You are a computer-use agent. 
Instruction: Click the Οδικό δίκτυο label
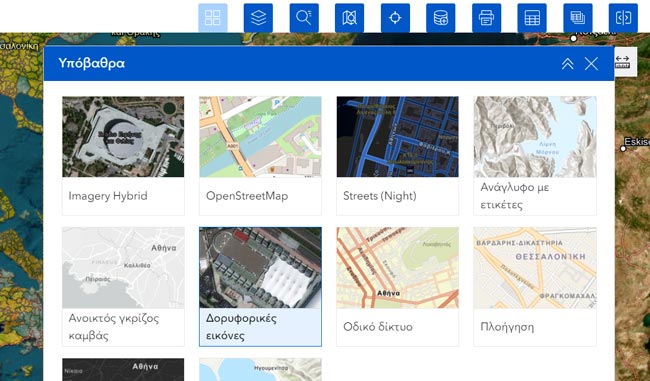[378, 327]
